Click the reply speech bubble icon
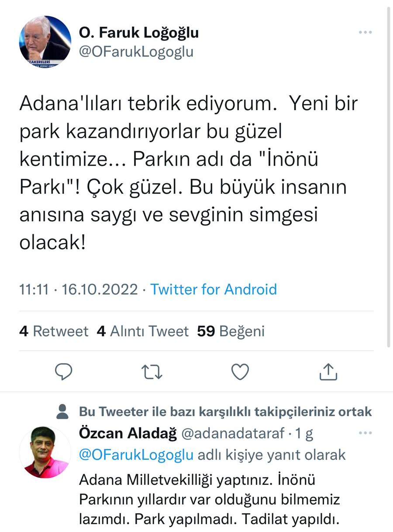Screen dimensions: 393x532 [64, 372]
